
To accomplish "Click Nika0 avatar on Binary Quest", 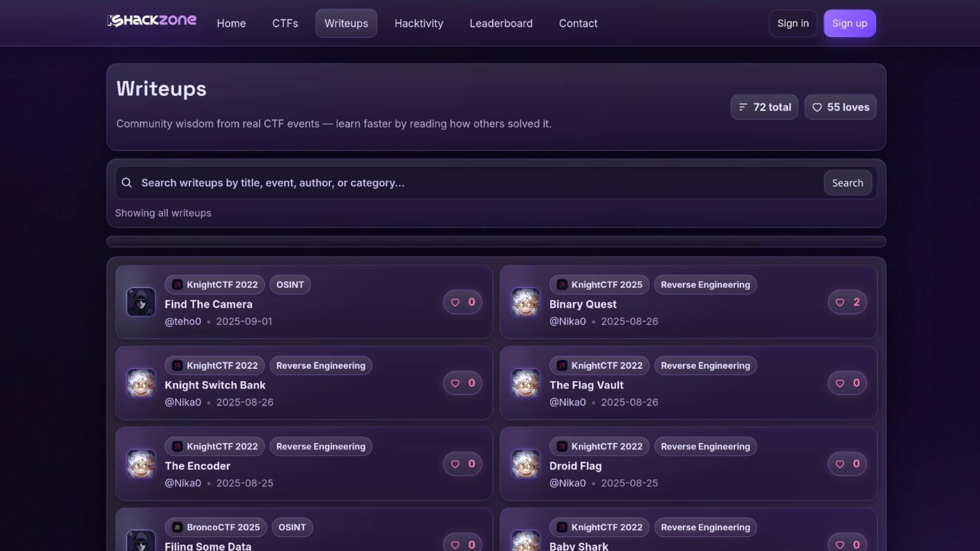I will tap(525, 302).
